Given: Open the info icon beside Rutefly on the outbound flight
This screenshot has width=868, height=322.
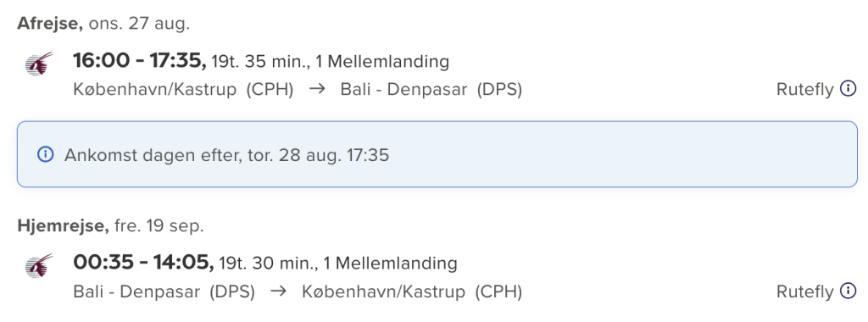Looking at the screenshot, I should click(x=848, y=88).
